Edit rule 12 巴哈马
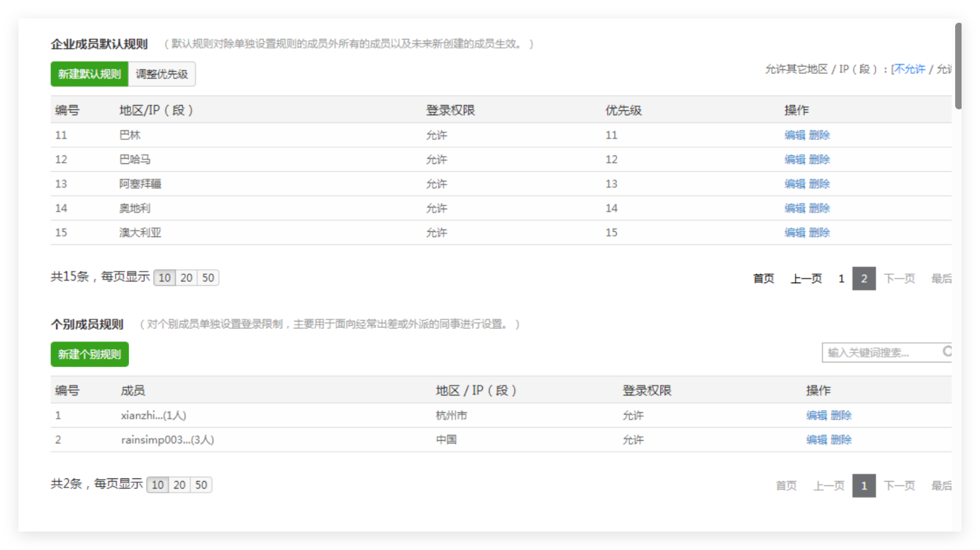 (795, 159)
